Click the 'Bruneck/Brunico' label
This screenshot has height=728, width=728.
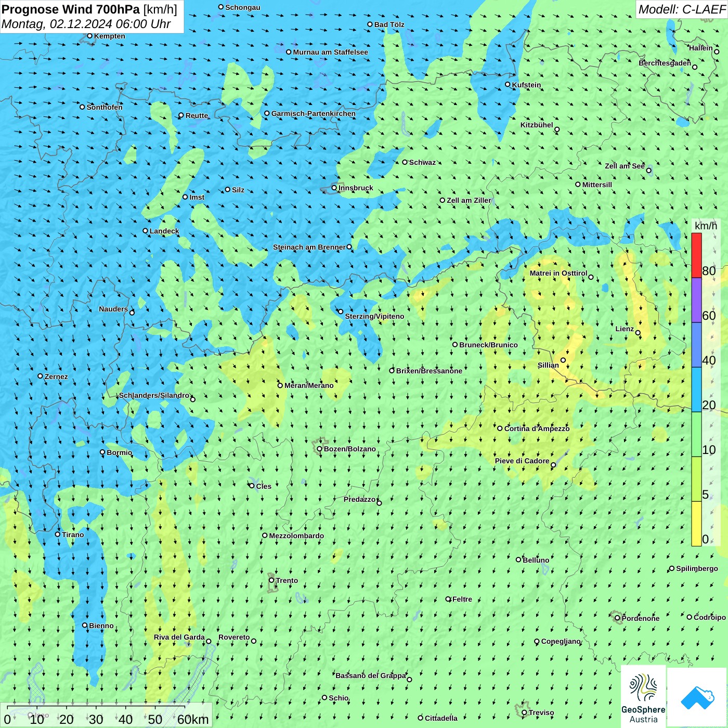point(489,345)
